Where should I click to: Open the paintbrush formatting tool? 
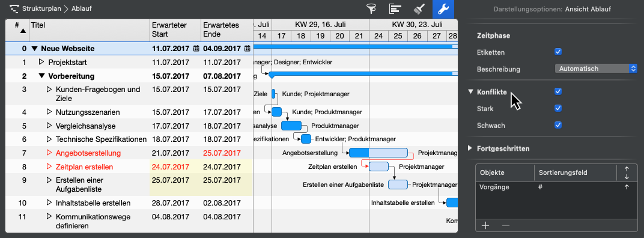pyautogui.click(x=419, y=8)
